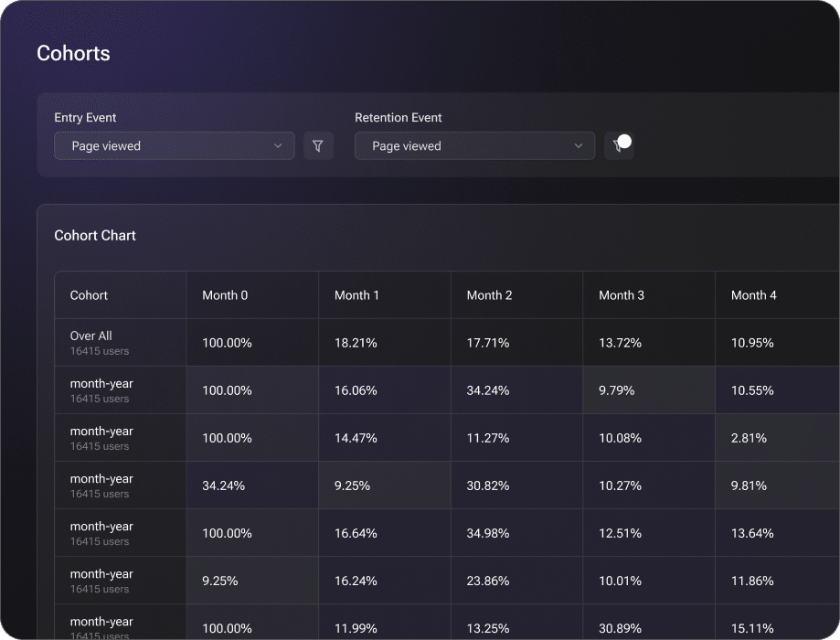Click the Month 0 column header
Image resolution: width=840 pixels, height=640 pixels.
(225, 295)
